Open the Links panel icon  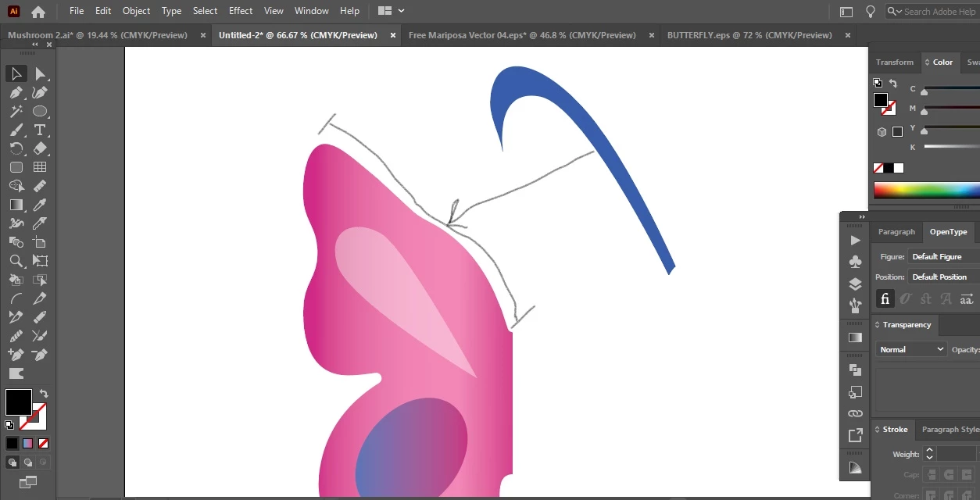855,413
